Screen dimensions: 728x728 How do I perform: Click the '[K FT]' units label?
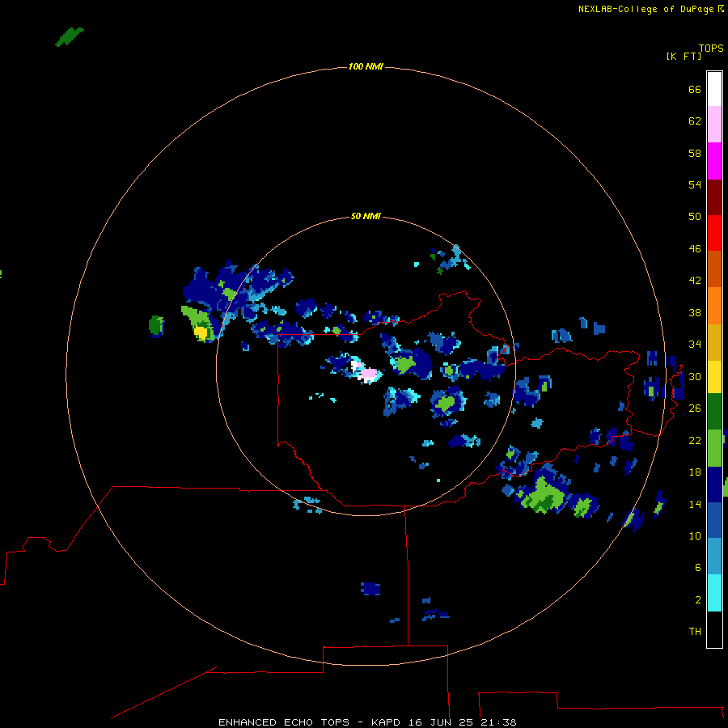pyautogui.click(x=684, y=56)
